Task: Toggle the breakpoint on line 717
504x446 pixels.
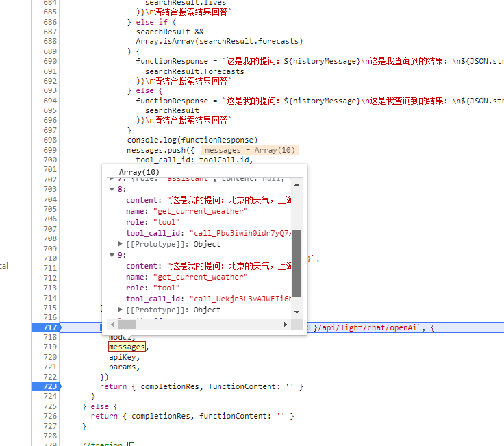Action: click(47, 327)
